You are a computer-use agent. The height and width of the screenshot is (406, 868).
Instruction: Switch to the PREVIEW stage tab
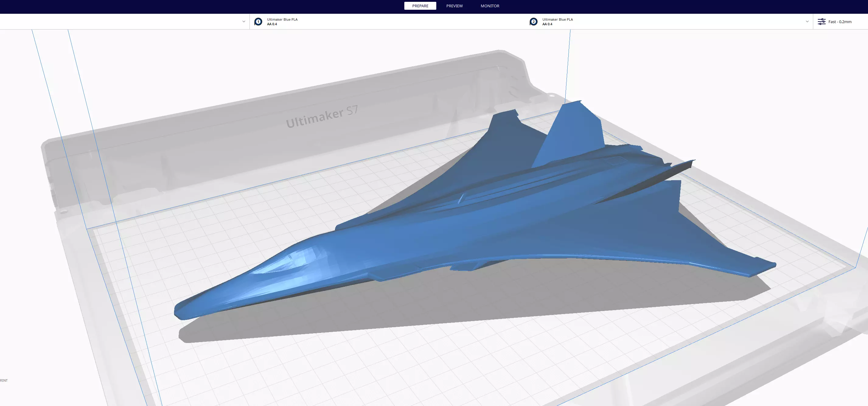tap(454, 6)
